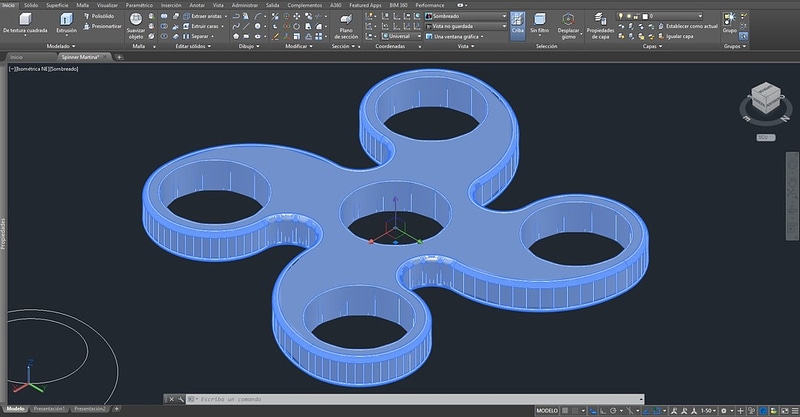The height and width of the screenshot is (417, 800).
Task: Click the annotation visibility icon in status bar
Action: (674, 410)
